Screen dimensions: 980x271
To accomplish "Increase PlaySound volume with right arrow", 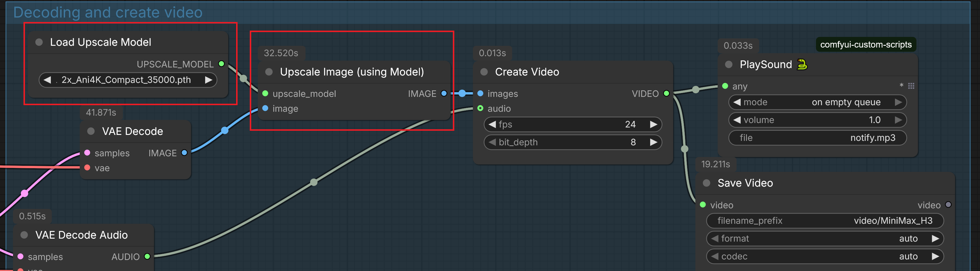I will click(x=898, y=120).
